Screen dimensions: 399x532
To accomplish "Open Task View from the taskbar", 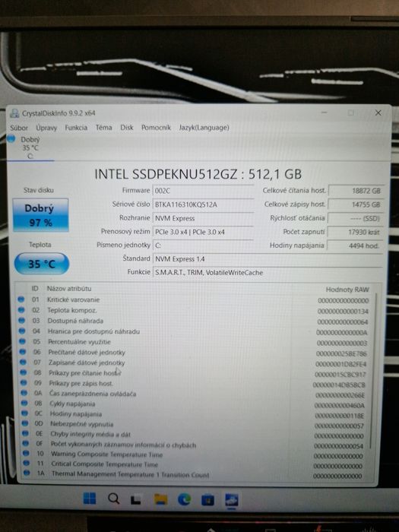I will coord(136,499).
